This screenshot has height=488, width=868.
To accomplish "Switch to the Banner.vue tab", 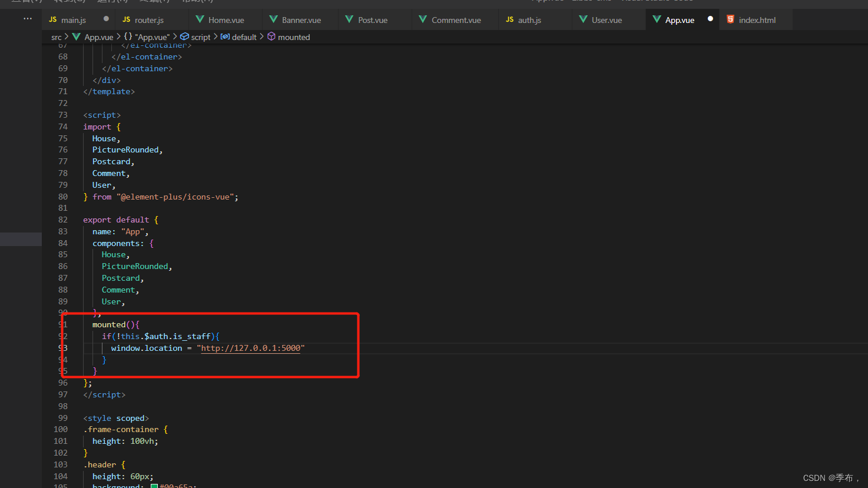I will coord(301,19).
